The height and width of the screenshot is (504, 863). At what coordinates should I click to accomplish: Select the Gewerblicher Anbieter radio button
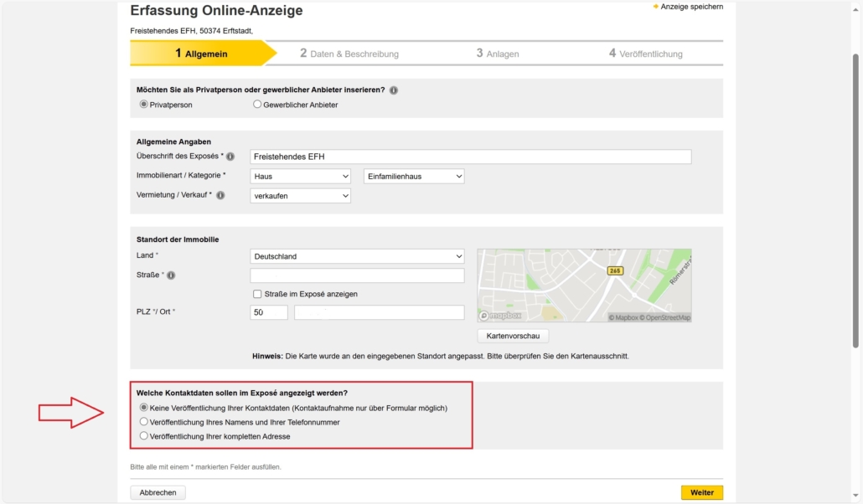[x=256, y=105]
